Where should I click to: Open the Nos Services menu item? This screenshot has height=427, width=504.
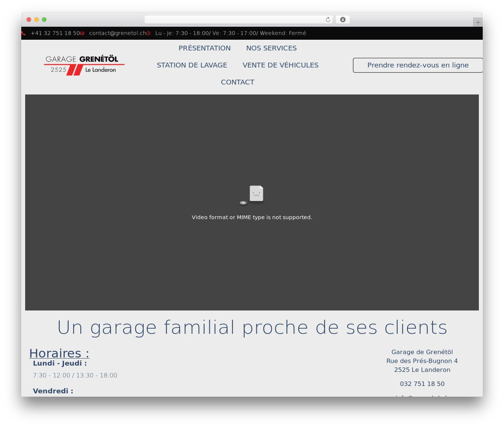pos(271,48)
